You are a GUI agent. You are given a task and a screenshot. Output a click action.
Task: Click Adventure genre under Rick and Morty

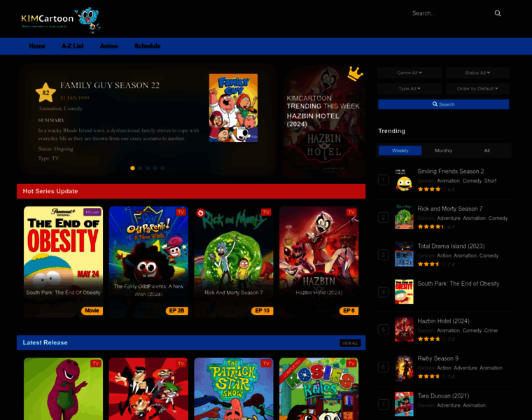click(x=449, y=218)
